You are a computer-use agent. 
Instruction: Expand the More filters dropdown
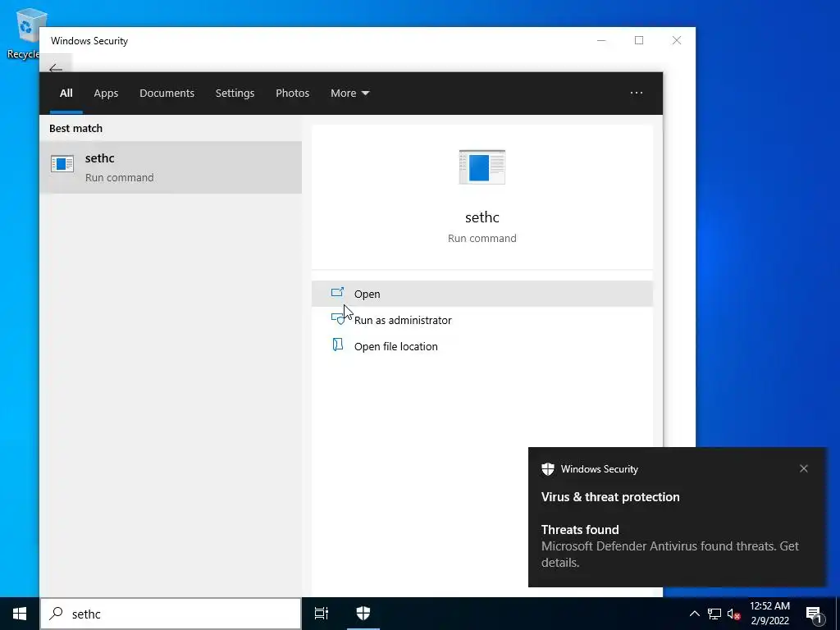(x=349, y=94)
